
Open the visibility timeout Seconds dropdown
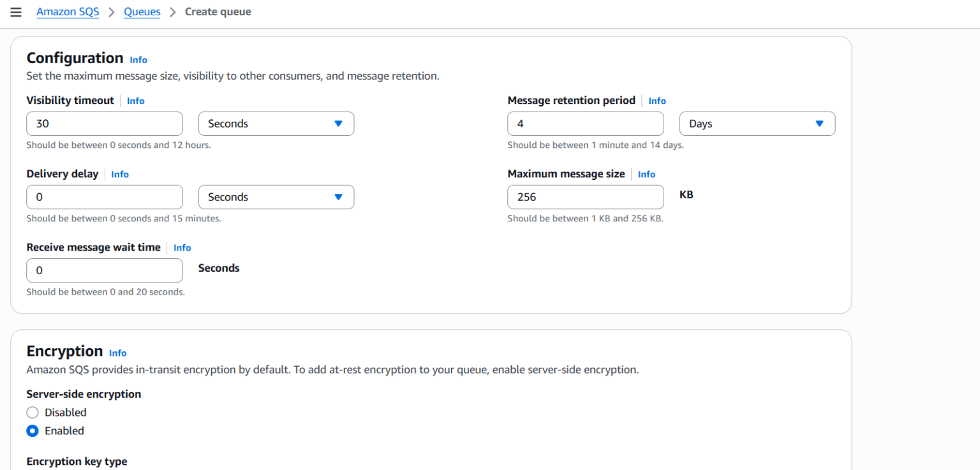pyautogui.click(x=276, y=123)
